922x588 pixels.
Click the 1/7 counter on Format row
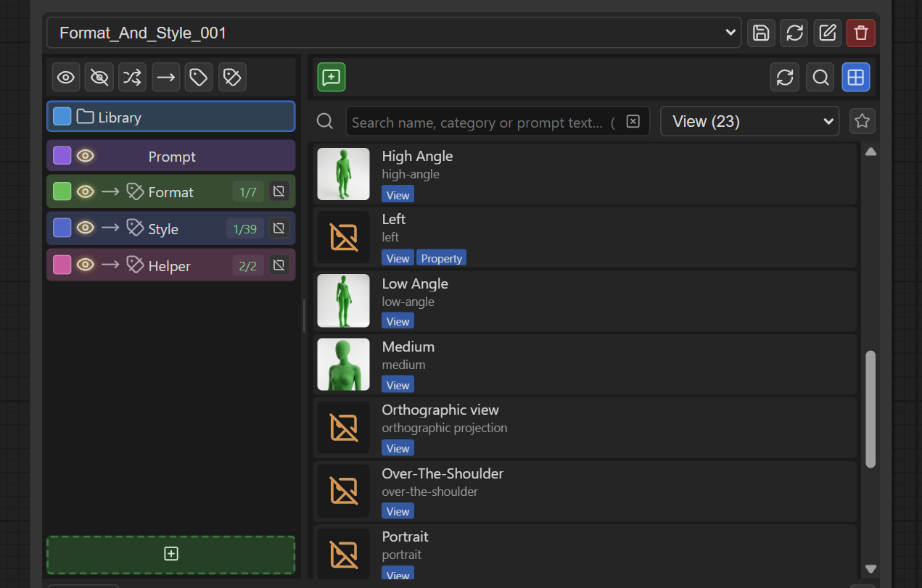coord(248,192)
